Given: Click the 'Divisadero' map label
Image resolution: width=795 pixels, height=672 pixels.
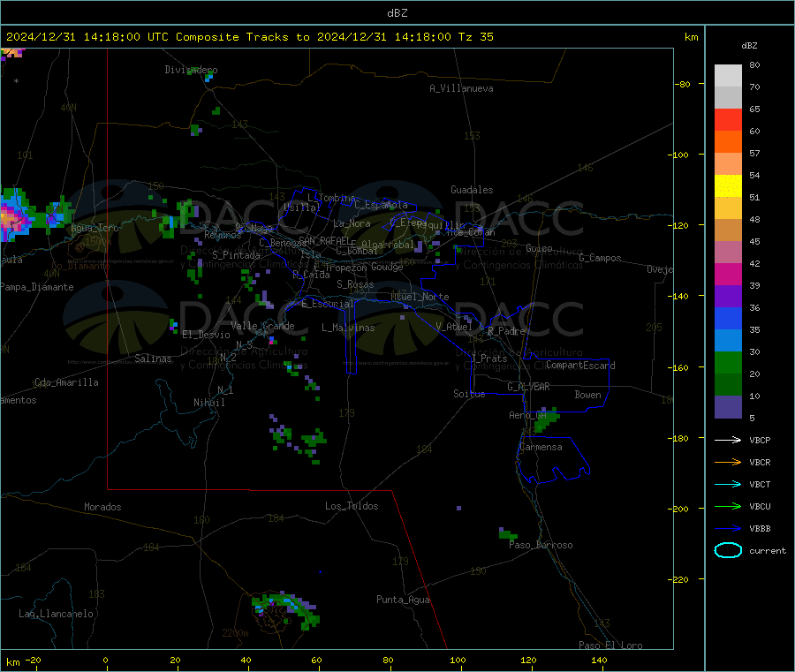Looking at the screenshot, I should (191, 70).
